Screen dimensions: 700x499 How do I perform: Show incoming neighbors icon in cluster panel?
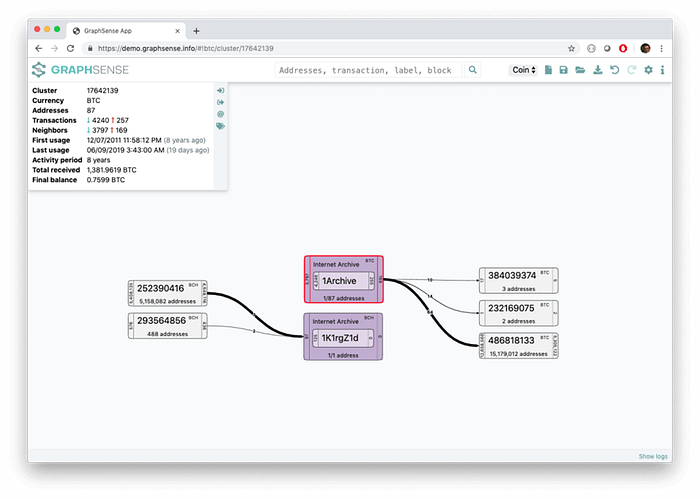pyautogui.click(x=220, y=90)
